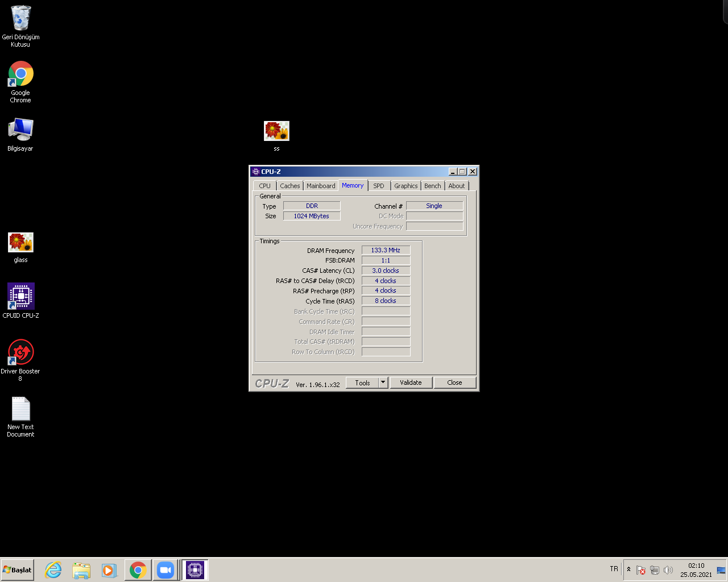Click the Tools button
This screenshot has width=728, height=582.
pyautogui.click(x=363, y=383)
